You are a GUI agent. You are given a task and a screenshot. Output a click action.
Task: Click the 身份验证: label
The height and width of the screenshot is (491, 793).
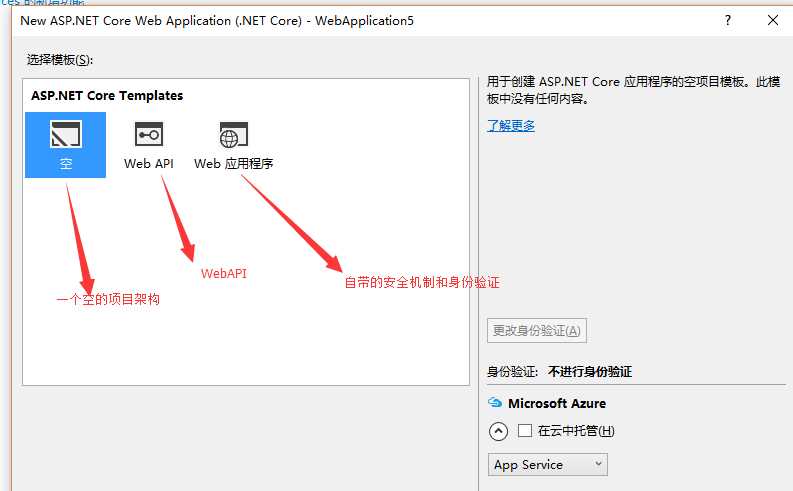click(x=512, y=372)
